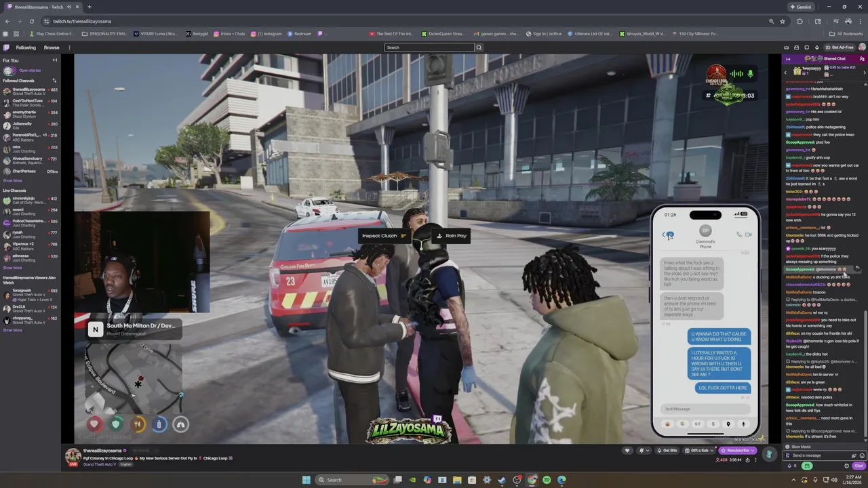Show more Live Channels
Screen dimensions: 868x488
pyautogui.click(x=12, y=268)
